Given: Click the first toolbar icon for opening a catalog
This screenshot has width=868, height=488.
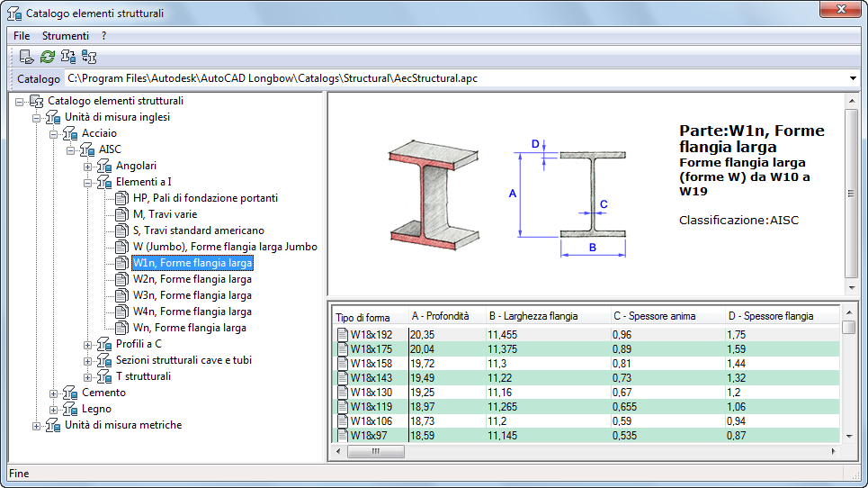Looking at the screenshot, I should click(x=26, y=57).
